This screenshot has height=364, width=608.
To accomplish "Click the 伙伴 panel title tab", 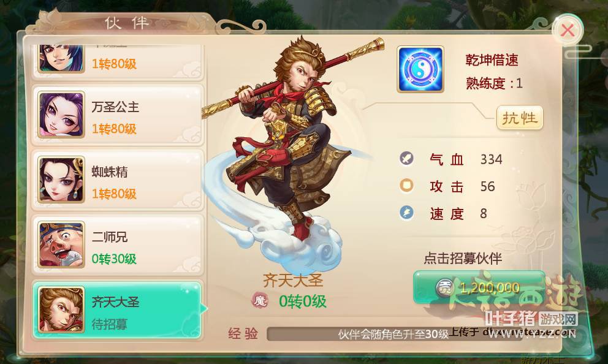I will coord(127,23).
